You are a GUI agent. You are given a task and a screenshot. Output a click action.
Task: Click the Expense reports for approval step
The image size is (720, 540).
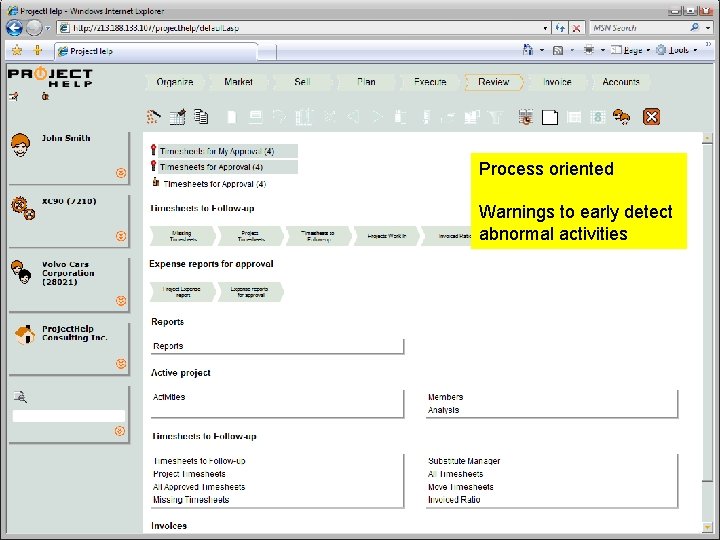pyautogui.click(x=250, y=292)
